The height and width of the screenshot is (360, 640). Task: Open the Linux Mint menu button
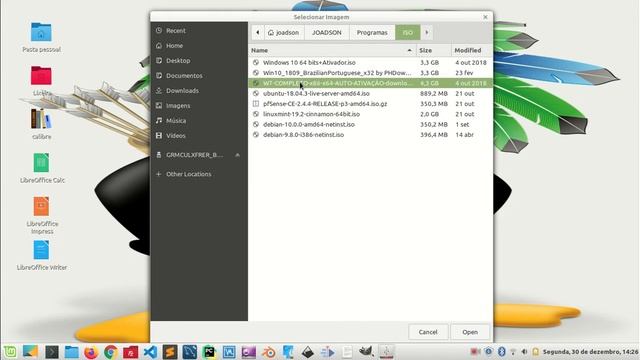coord(10,351)
